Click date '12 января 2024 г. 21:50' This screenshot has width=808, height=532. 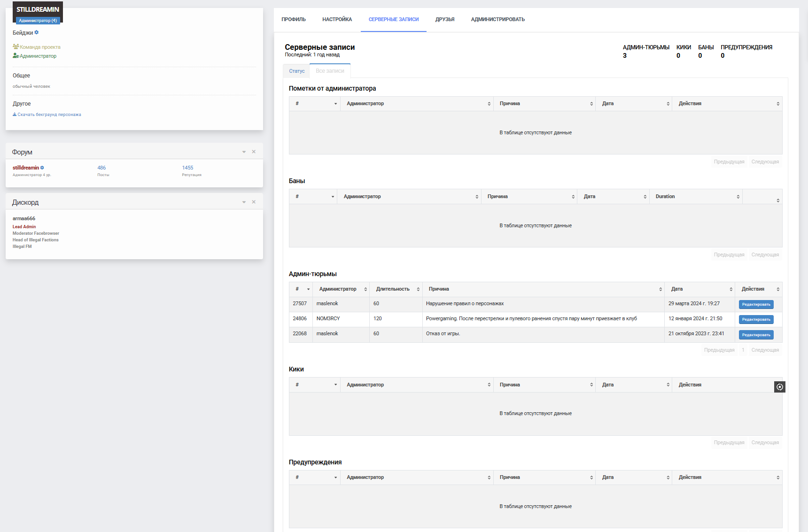tap(695, 319)
